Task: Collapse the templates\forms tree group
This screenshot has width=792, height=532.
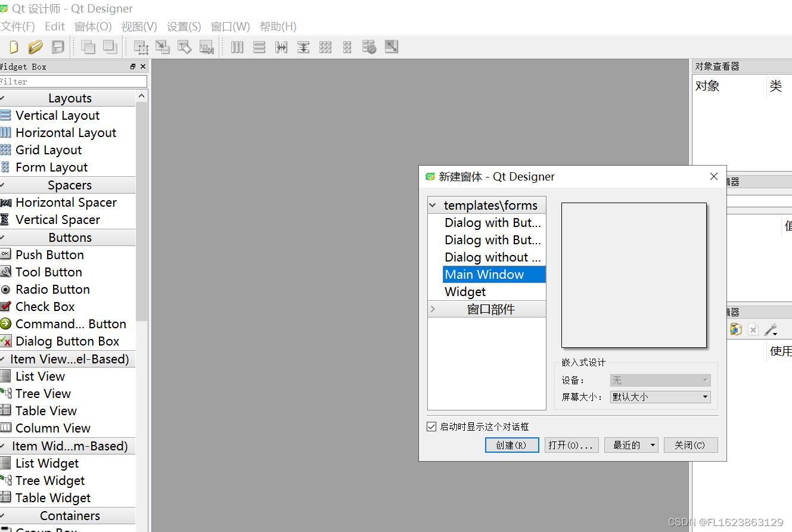Action: (x=433, y=206)
